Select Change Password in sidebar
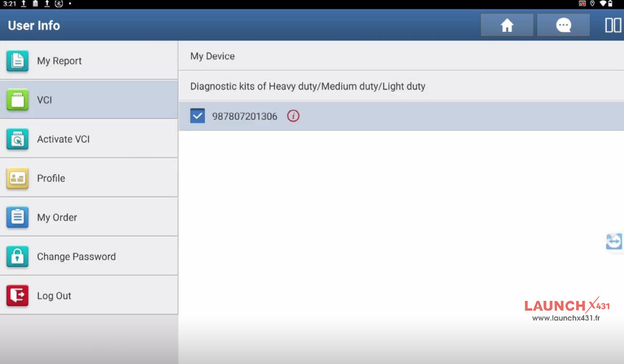The height and width of the screenshot is (364, 624). pyautogui.click(x=76, y=257)
